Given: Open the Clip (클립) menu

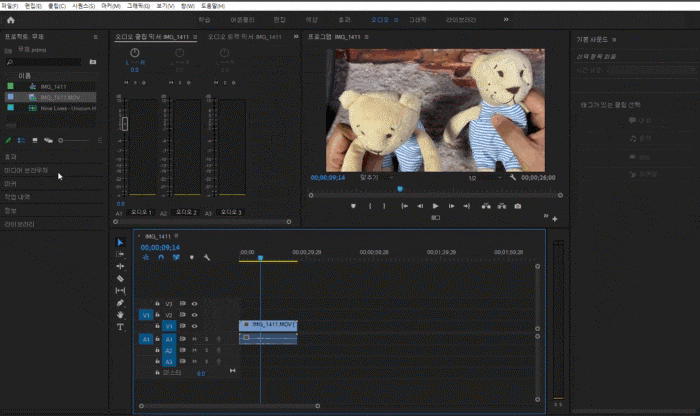Looking at the screenshot, I should [x=57, y=6].
